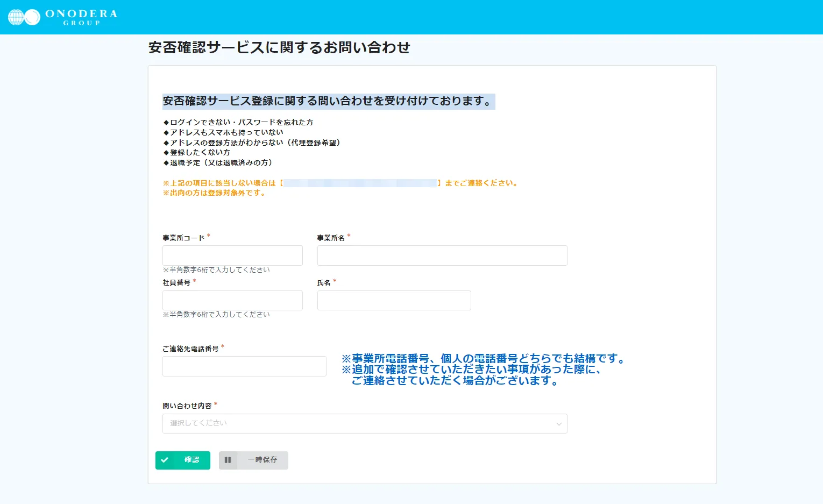The width and height of the screenshot is (823, 504).
Task: Click the 社員番号 label
Action: [x=176, y=282]
